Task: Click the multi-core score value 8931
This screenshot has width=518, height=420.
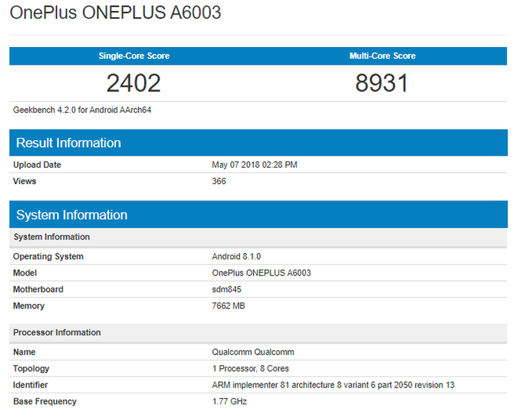Action: (x=382, y=82)
